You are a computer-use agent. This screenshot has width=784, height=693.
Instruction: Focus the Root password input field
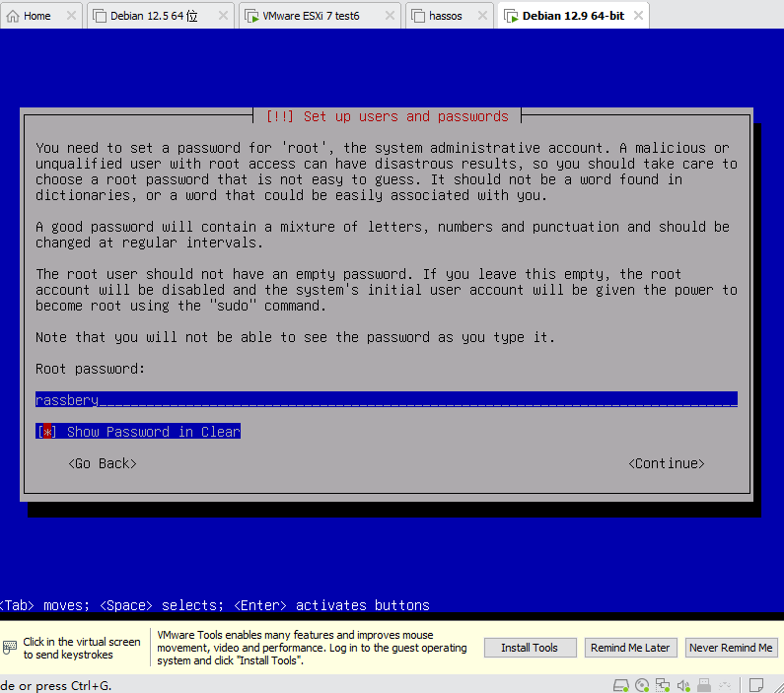point(387,399)
